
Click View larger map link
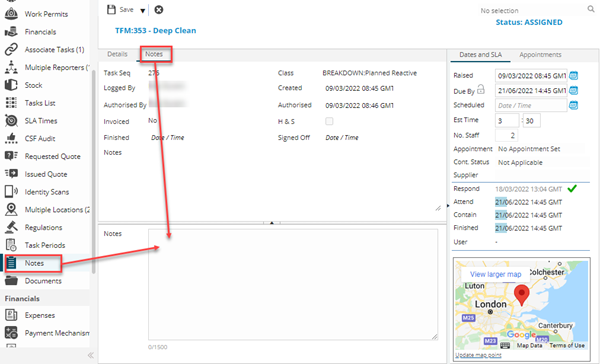click(496, 274)
